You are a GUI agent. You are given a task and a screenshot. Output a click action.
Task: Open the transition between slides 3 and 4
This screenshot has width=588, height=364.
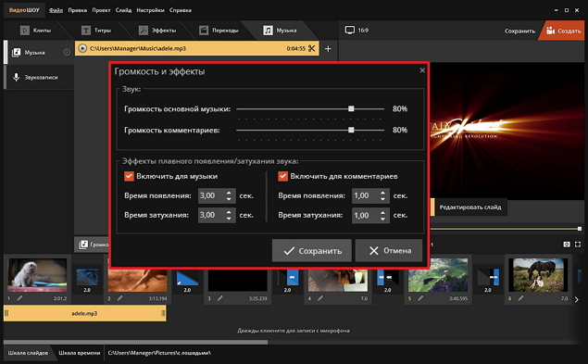[x=287, y=279]
